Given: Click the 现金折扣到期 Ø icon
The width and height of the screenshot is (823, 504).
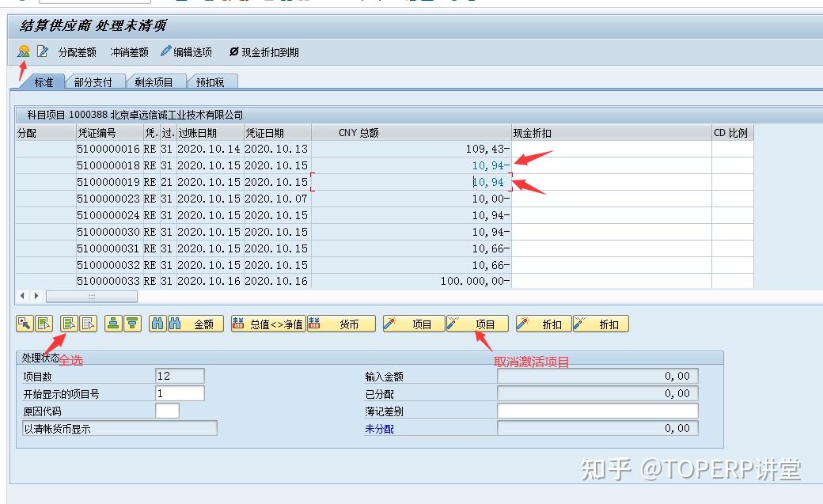Looking at the screenshot, I should (233, 53).
